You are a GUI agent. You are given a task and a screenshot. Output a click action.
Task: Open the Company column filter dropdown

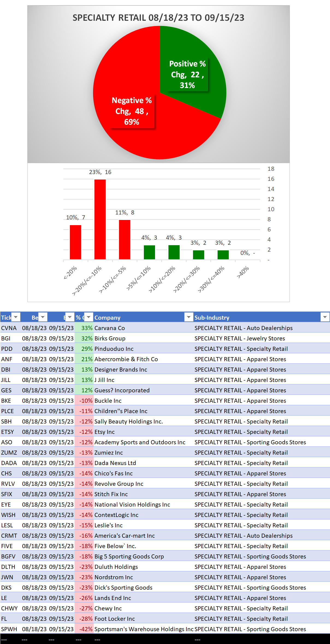[189, 317]
